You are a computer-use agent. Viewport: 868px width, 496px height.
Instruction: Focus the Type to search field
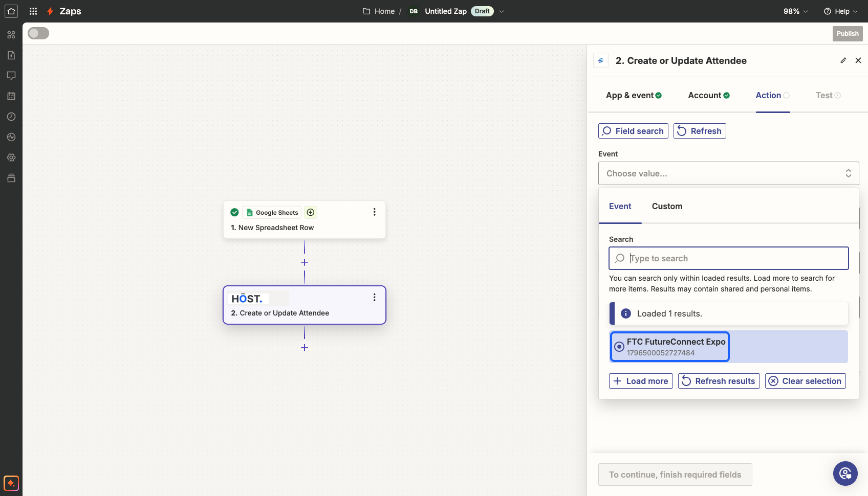pos(728,258)
